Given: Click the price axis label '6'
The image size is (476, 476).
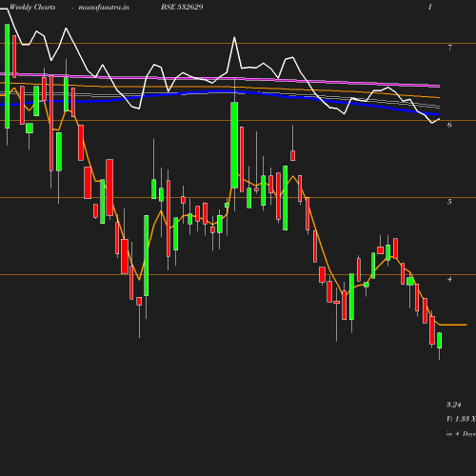Looking at the screenshot, I should [x=449, y=125].
